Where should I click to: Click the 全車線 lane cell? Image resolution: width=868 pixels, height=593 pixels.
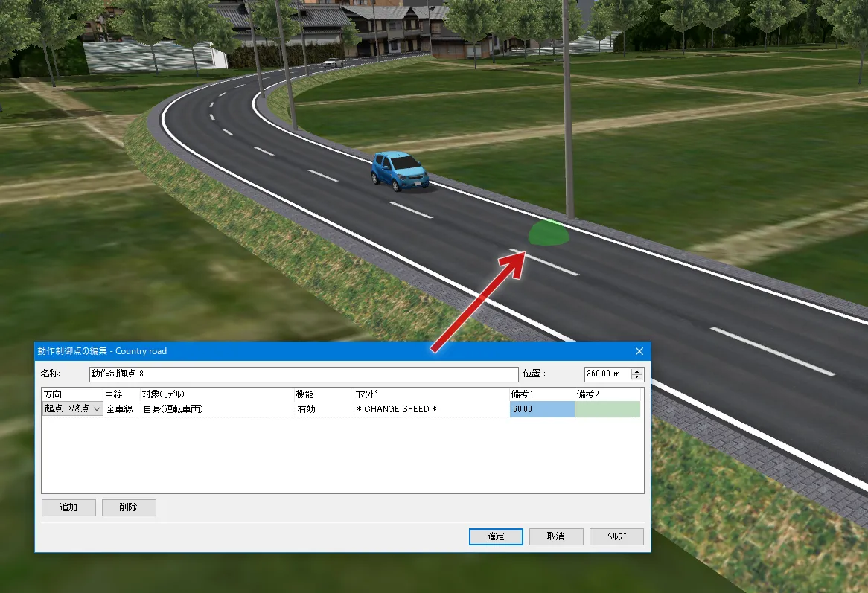coord(119,409)
